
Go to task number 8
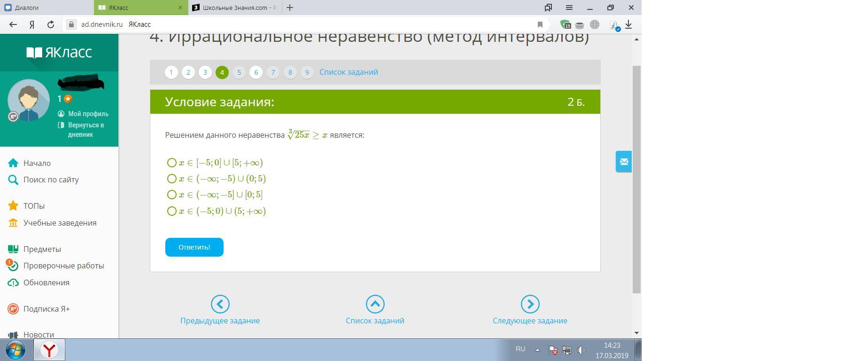click(x=290, y=72)
